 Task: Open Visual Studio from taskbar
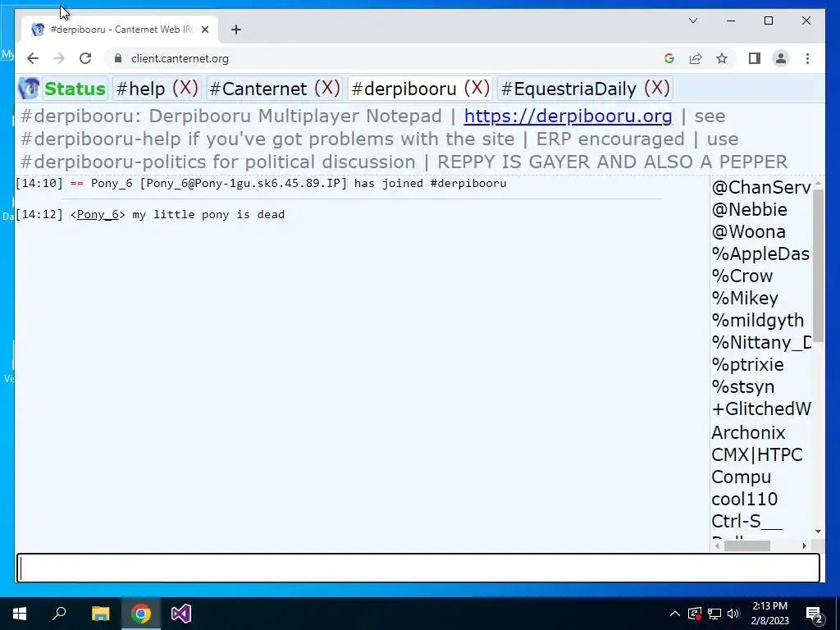[181, 614]
